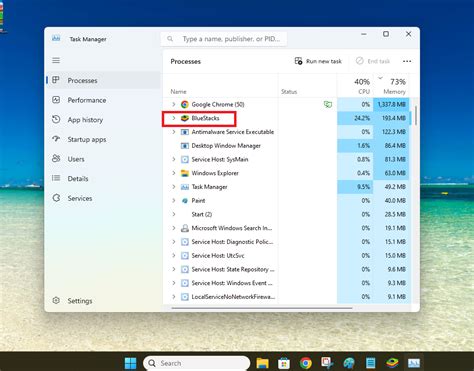The image size is (474, 371).
Task: Open BlueStacks from the taskbar
Action: [x=392, y=363]
